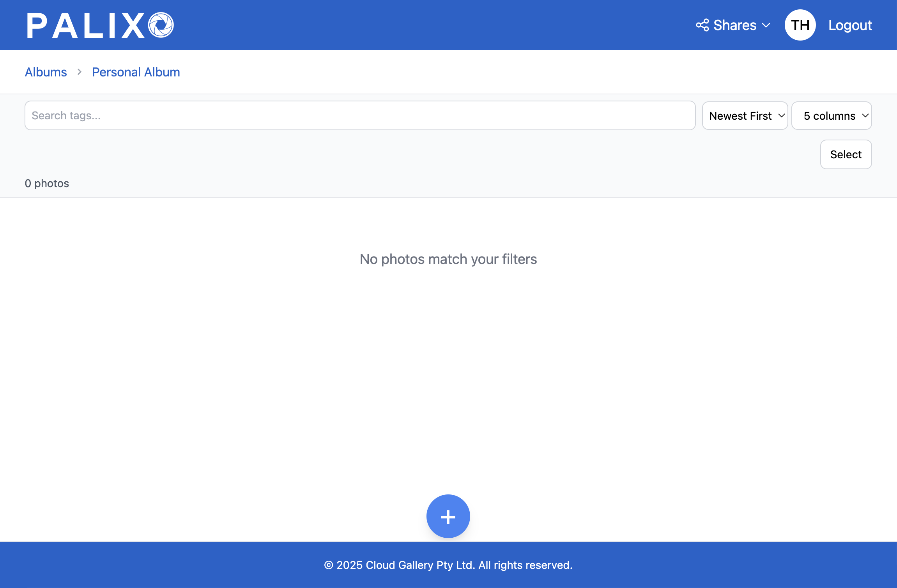Change grid layout via 5 columns dropdown

831,115
